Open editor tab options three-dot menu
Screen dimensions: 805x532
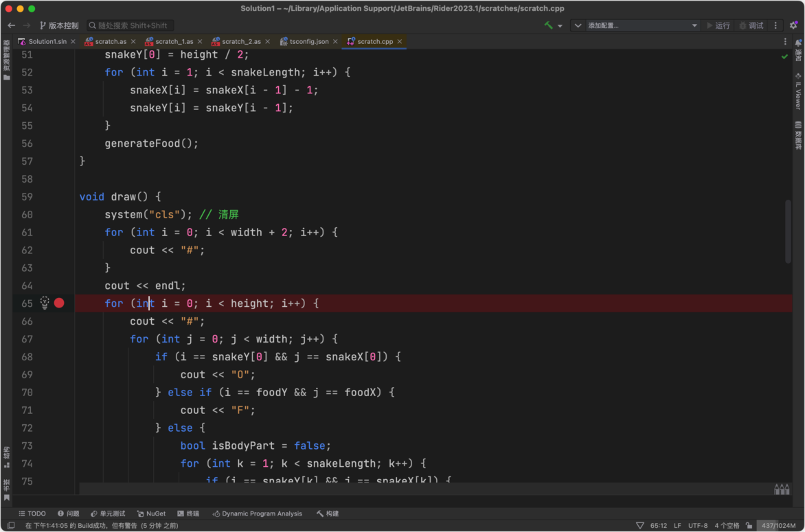[x=785, y=42]
